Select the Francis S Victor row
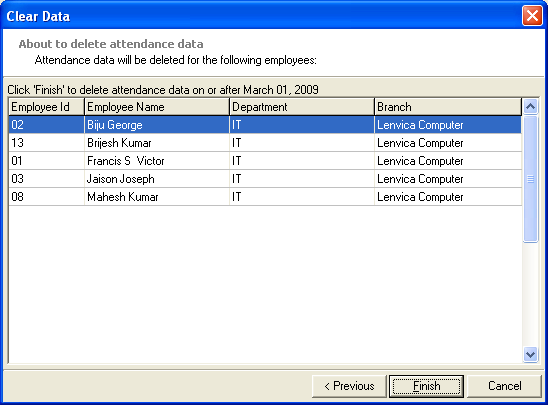This screenshot has height=405, width=548. (265, 161)
